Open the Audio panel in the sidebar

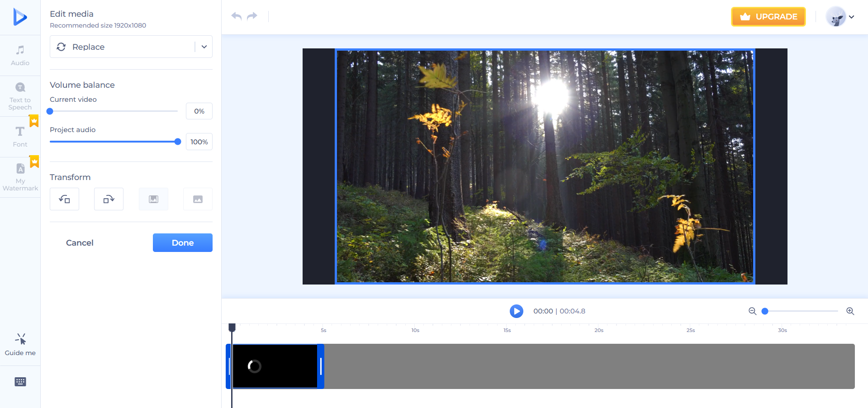click(20, 54)
